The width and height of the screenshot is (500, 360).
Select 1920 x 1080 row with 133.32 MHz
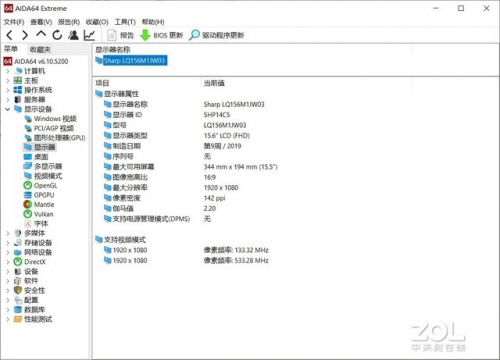[186, 250]
